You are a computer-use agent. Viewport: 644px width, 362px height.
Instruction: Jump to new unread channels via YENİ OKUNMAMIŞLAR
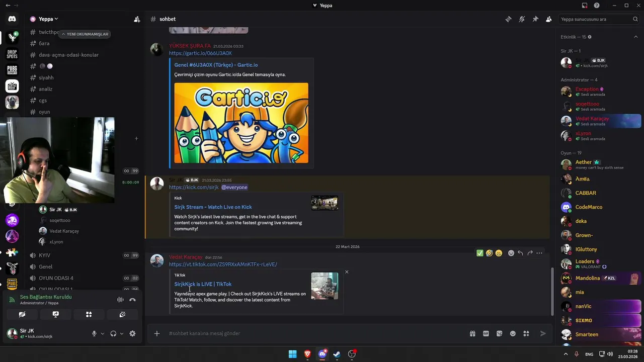pos(85,34)
